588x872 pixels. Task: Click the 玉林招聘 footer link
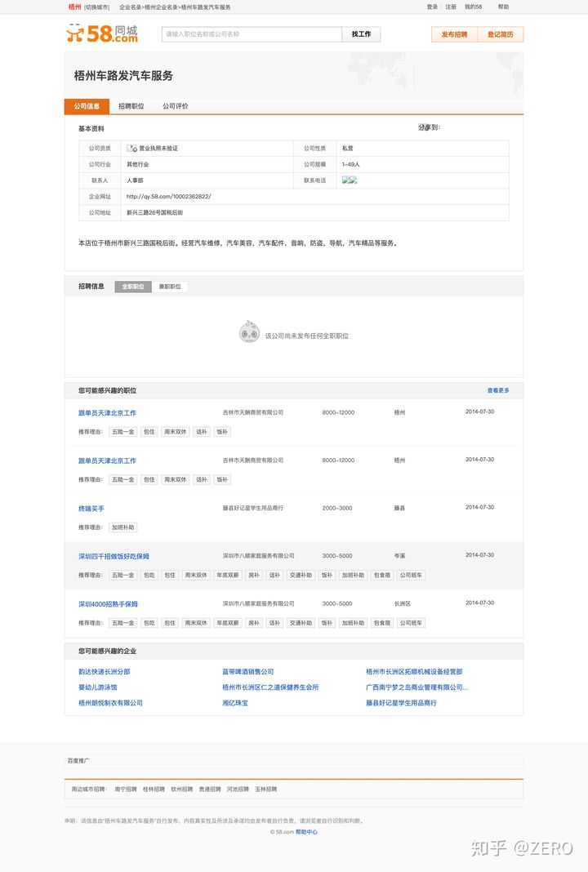(266, 790)
